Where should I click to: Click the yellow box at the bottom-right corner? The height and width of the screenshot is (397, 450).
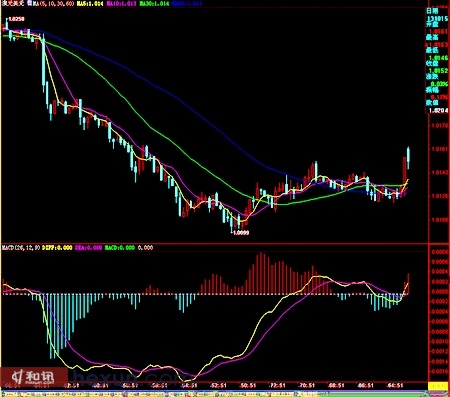438,386
